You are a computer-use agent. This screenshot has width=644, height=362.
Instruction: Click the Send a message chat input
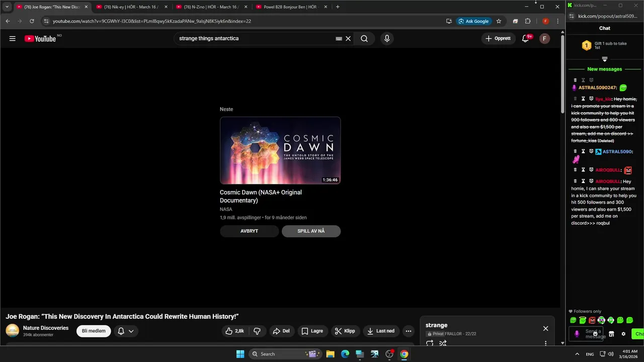point(587,334)
